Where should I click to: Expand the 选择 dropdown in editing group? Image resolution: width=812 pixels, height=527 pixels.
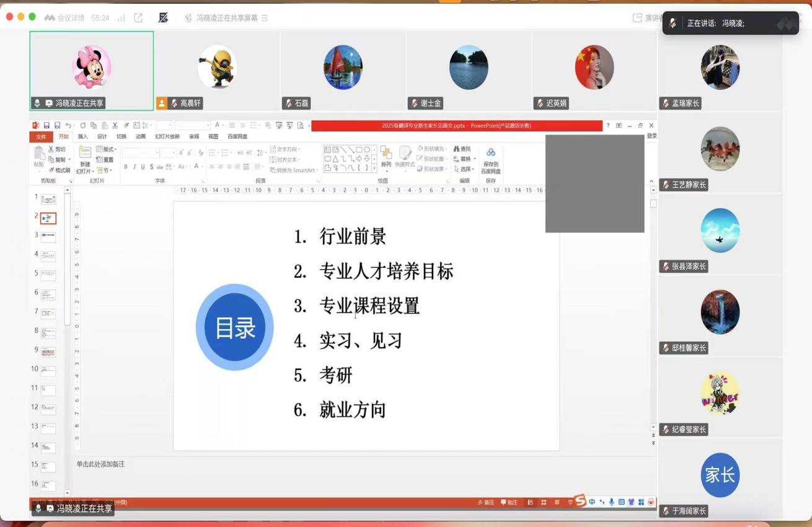click(465, 169)
